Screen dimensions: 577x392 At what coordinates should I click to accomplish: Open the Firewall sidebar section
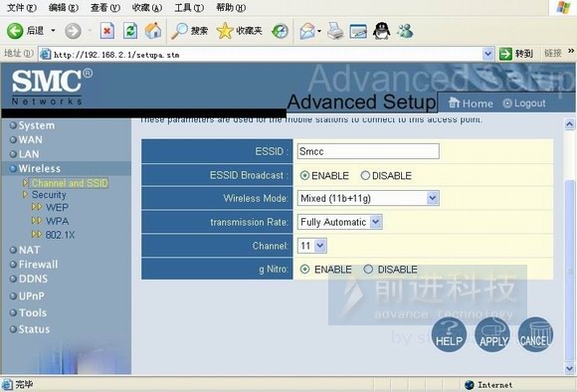[x=38, y=265]
